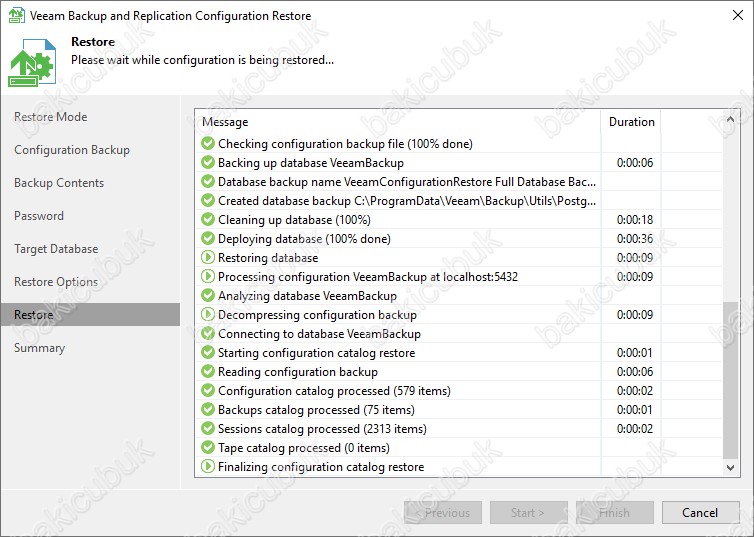Open the Restore Options step
The image size is (754, 537).
pos(56,282)
